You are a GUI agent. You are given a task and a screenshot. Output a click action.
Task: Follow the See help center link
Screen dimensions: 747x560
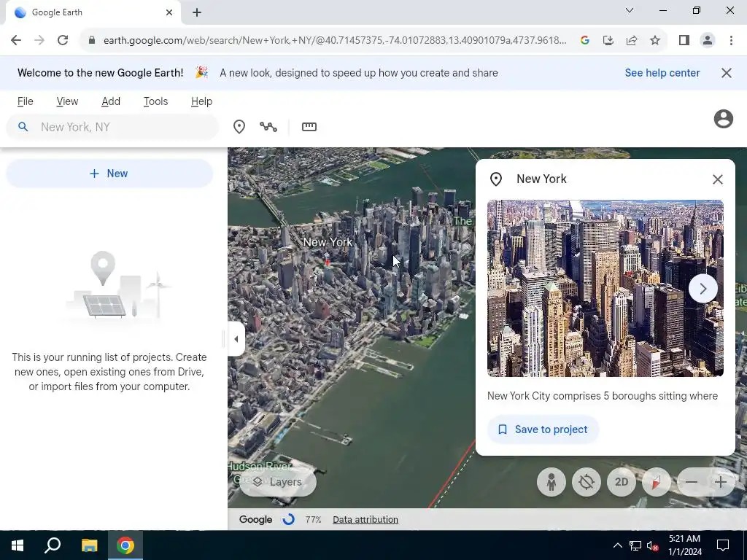coord(662,73)
